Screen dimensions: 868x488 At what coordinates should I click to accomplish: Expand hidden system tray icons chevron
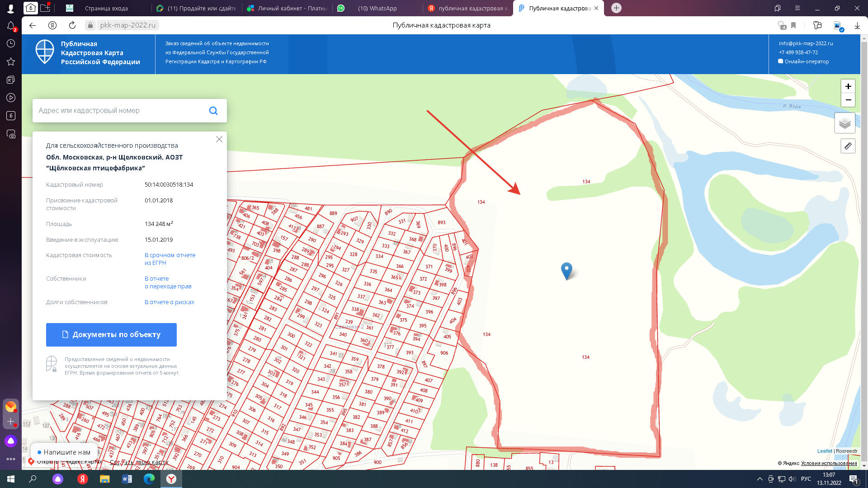click(759, 479)
